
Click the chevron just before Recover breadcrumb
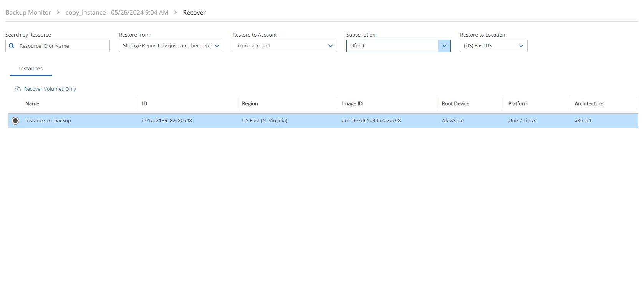[x=175, y=12]
